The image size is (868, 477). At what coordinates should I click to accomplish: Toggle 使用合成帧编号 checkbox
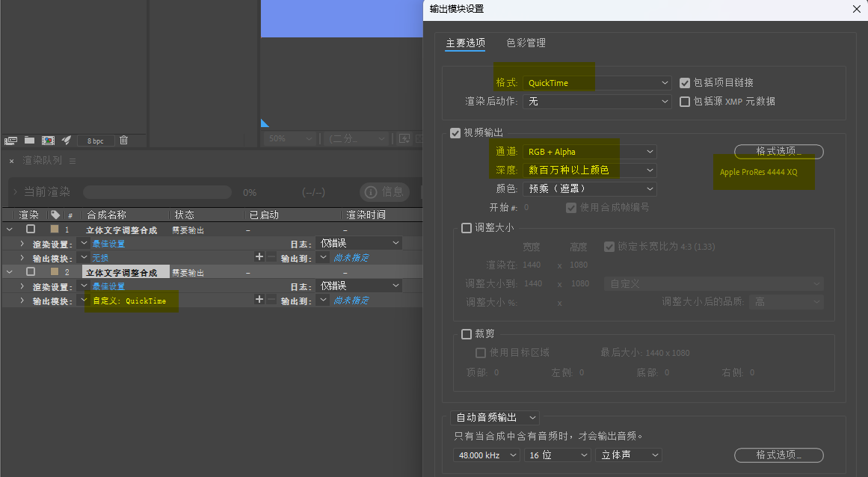point(571,208)
